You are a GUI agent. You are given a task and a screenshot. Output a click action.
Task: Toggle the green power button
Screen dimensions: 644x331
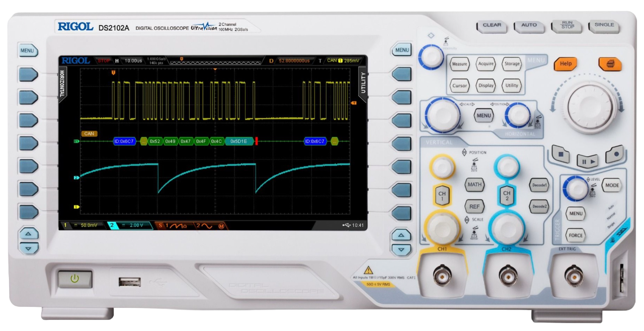pos(74,279)
